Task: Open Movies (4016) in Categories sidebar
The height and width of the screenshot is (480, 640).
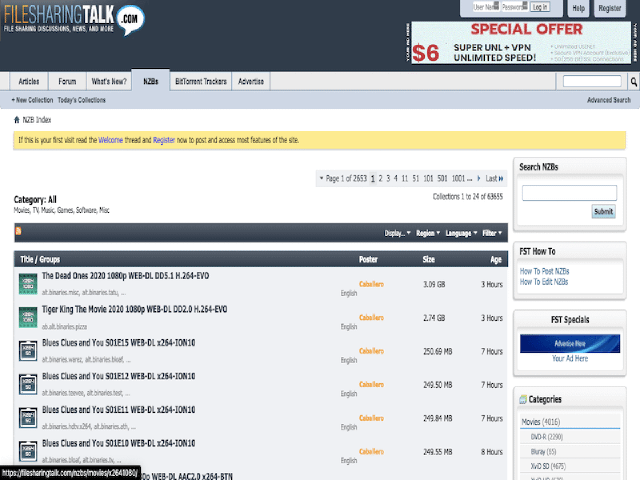Action: click(x=541, y=422)
